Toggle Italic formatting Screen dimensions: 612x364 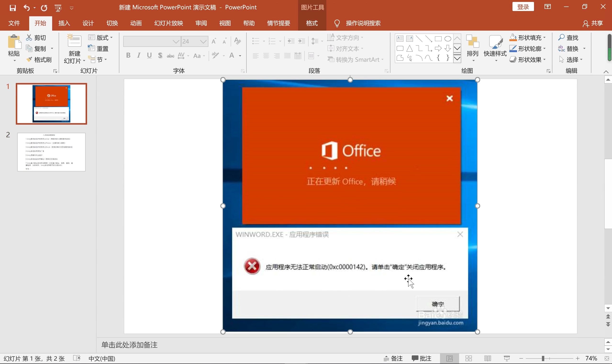139,55
